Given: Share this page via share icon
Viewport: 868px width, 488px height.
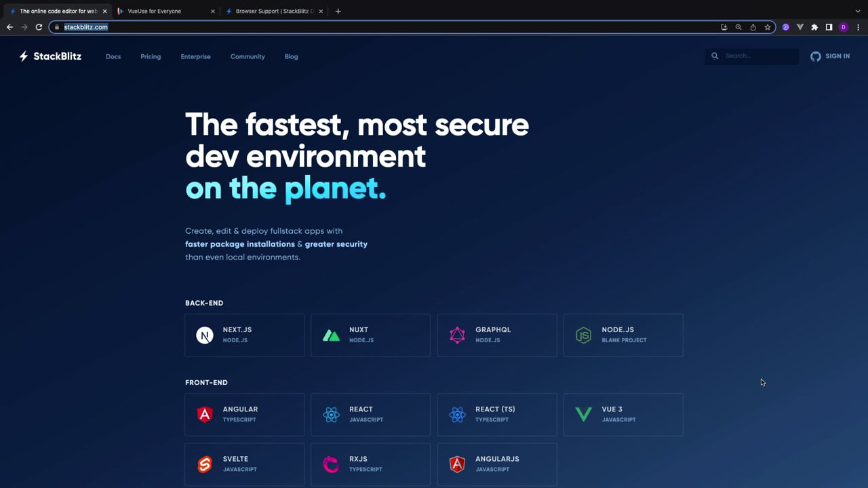Looking at the screenshot, I should (753, 27).
